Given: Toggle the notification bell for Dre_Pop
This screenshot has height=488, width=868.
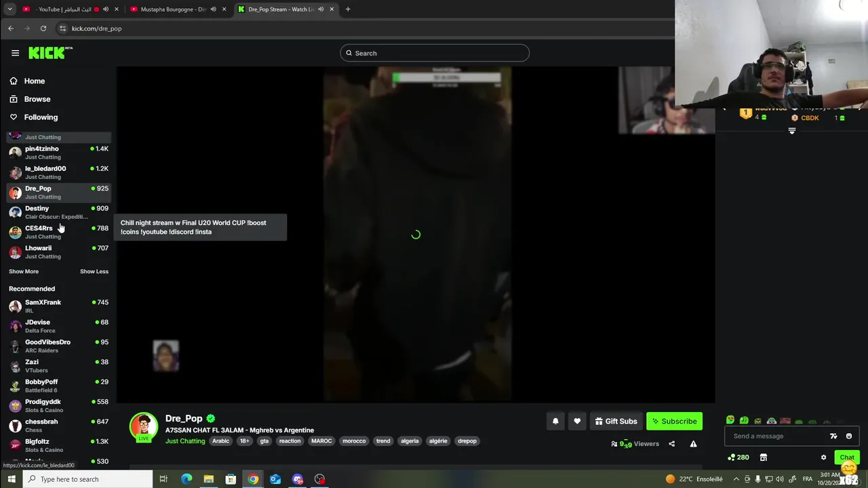Looking at the screenshot, I should point(555,421).
